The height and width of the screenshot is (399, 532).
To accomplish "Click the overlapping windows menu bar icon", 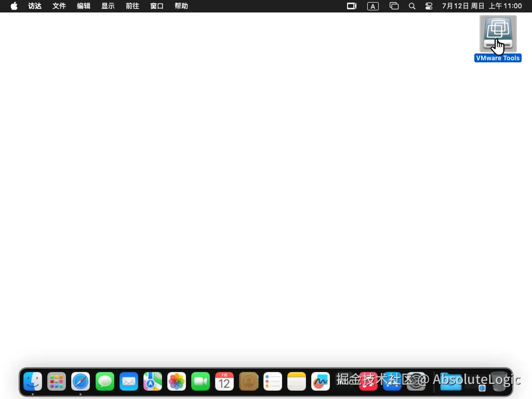I will click(x=394, y=6).
